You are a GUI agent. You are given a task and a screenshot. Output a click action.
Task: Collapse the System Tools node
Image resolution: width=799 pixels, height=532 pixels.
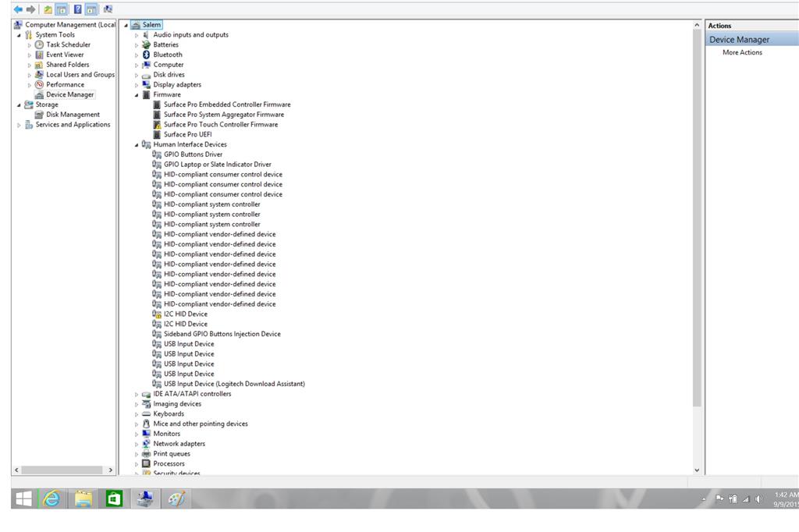coord(19,35)
